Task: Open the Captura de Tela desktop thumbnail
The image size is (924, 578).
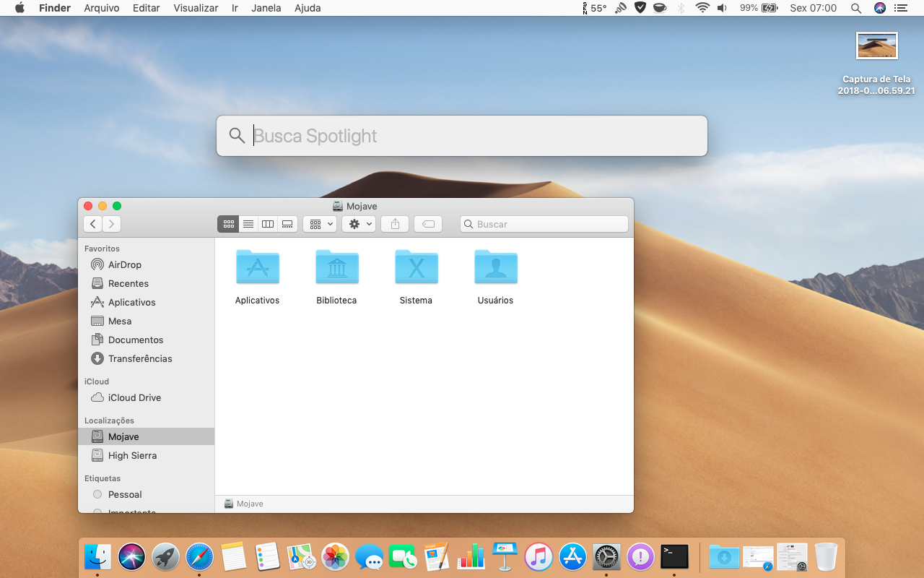Action: 876,46
